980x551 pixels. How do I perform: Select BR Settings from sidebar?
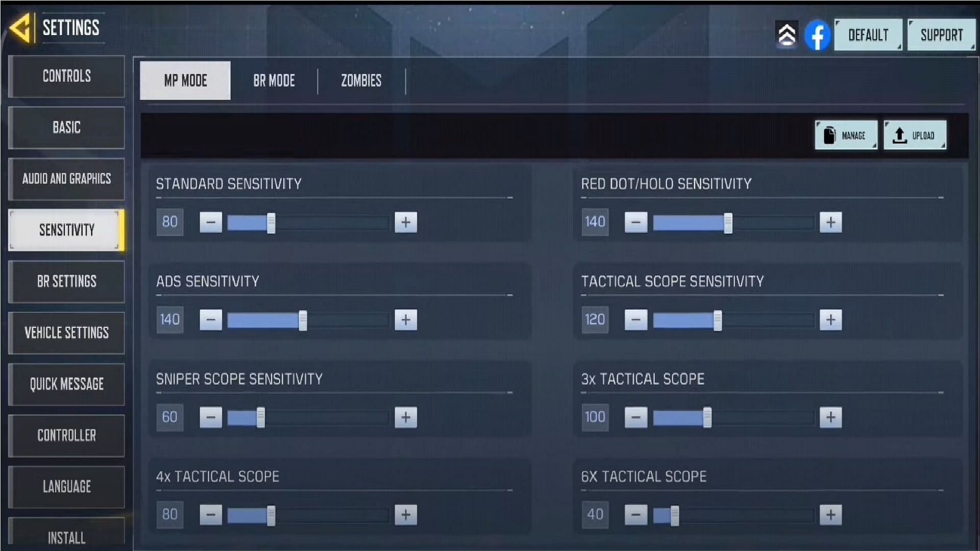67,281
